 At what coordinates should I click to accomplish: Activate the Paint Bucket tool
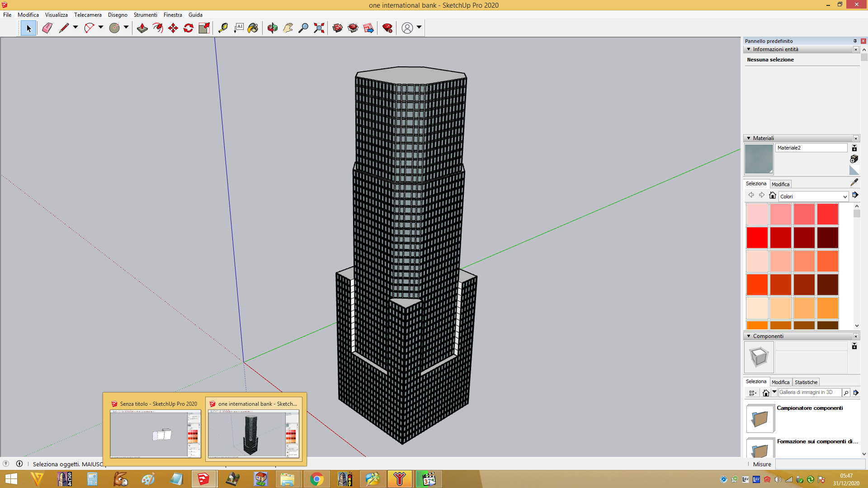click(x=253, y=28)
